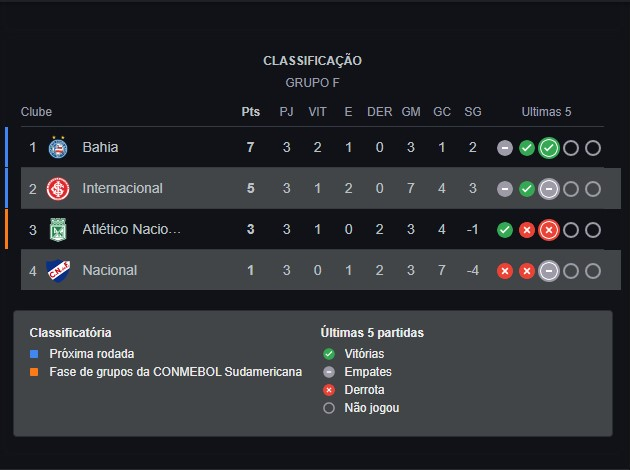Click the Atlético Nacional green crest
Screen dimensions: 630x470
(58, 229)
